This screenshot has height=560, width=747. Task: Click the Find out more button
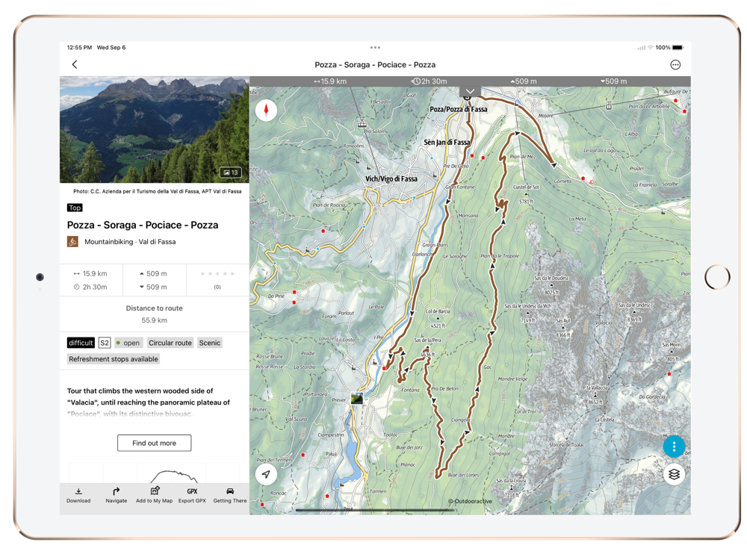[155, 443]
